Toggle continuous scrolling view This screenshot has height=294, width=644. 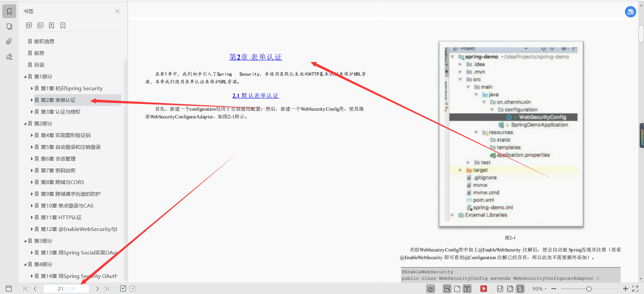pyautogui.click(x=447, y=289)
